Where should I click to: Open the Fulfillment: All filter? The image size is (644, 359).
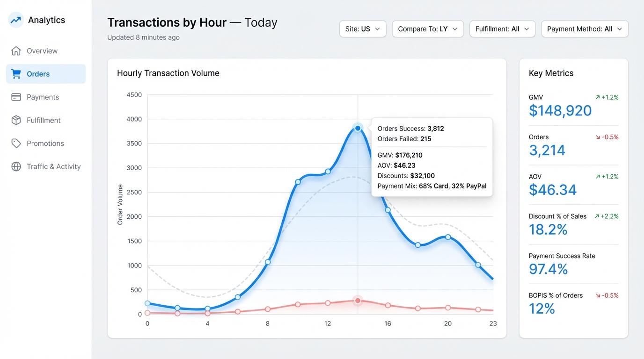tap(502, 29)
